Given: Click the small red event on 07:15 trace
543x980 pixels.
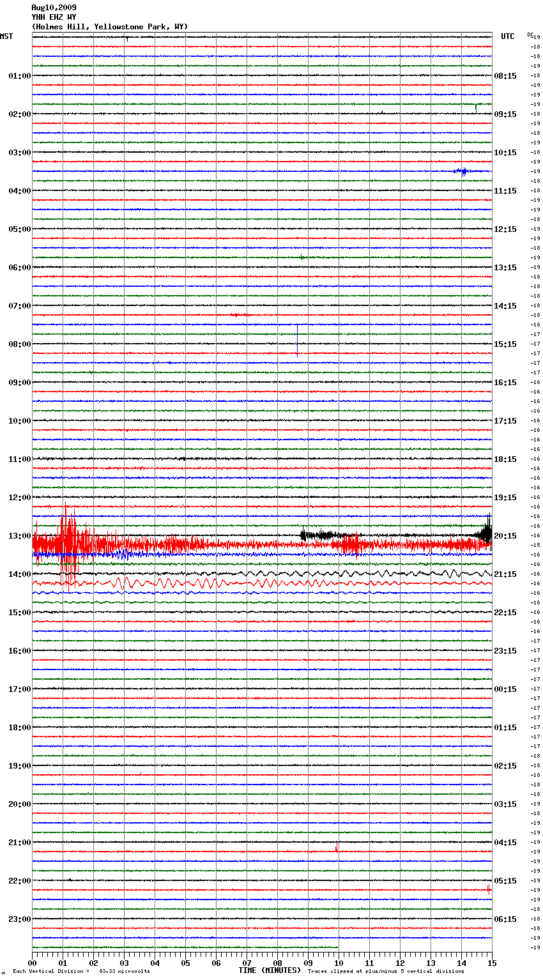Looking at the screenshot, I should pyautogui.click(x=240, y=315).
